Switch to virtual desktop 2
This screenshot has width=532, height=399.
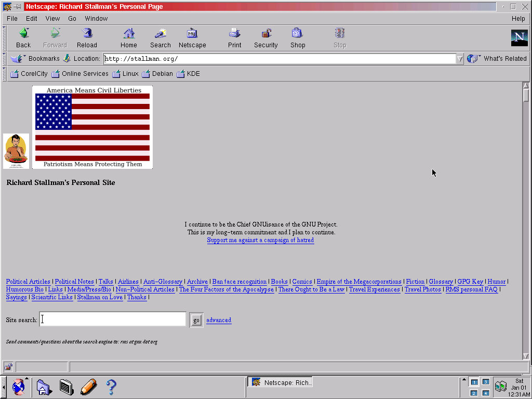[474, 393]
